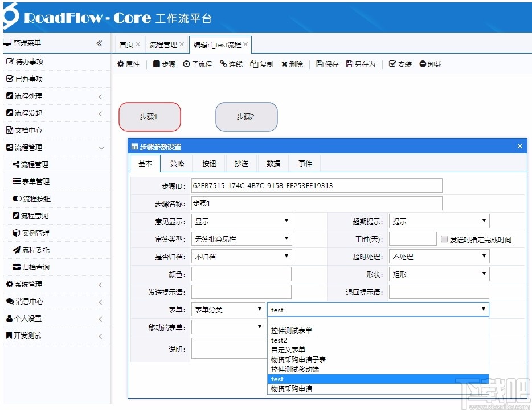Enable 发送时指定完成时间 checkbox
Image resolution: width=532 pixels, height=410 pixels.
point(444,238)
